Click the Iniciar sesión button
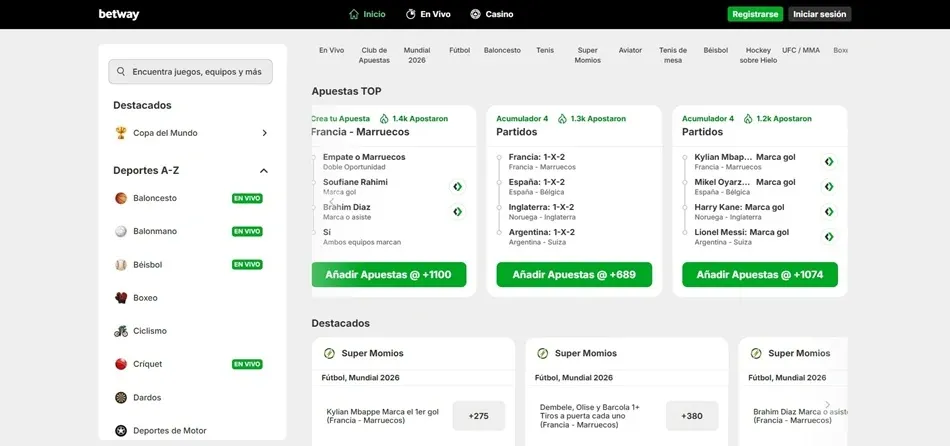 coord(820,15)
